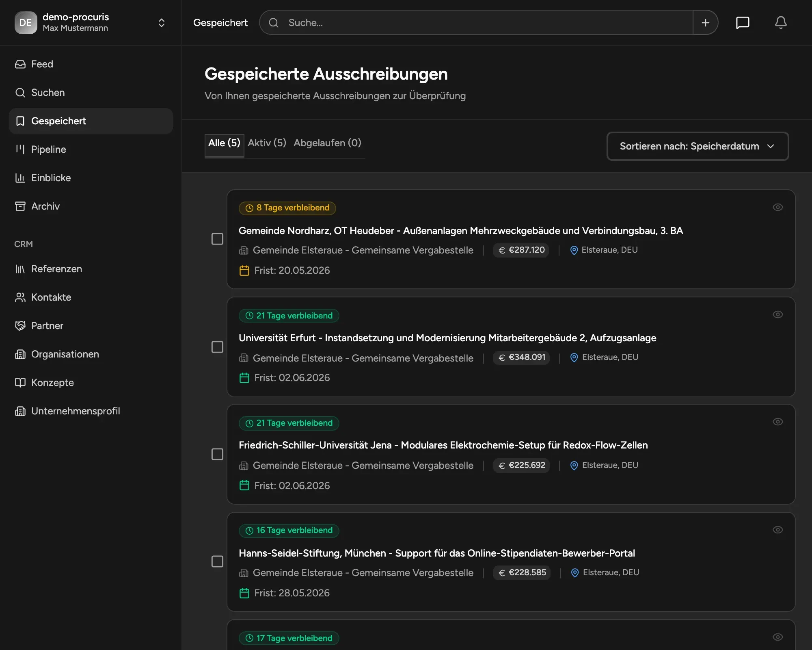Click the Pipeline columns icon
This screenshot has height=650, width=812.
20,149
